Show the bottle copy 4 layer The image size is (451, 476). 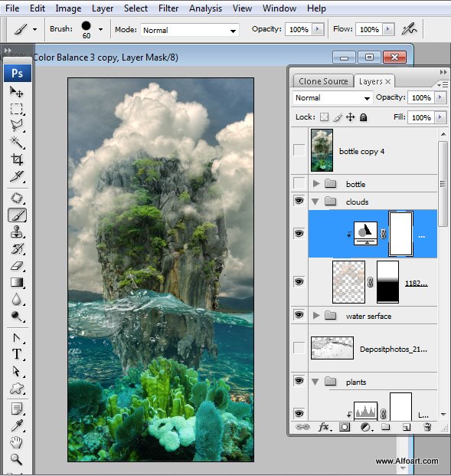pyautogui.click(x=299, y=150)
